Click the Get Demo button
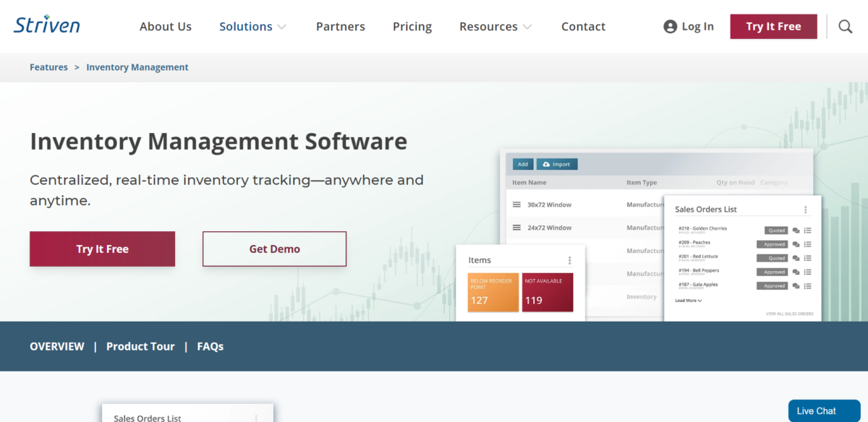This screenshot has height=422, width=868. coord(274,249)
